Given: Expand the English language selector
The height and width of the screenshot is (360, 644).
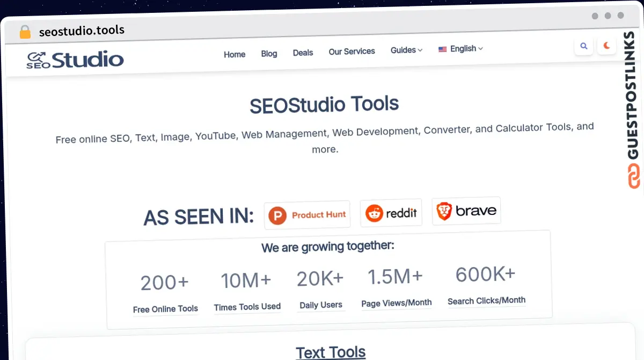Looking at the screenshot, I should (x=466, y=48).
